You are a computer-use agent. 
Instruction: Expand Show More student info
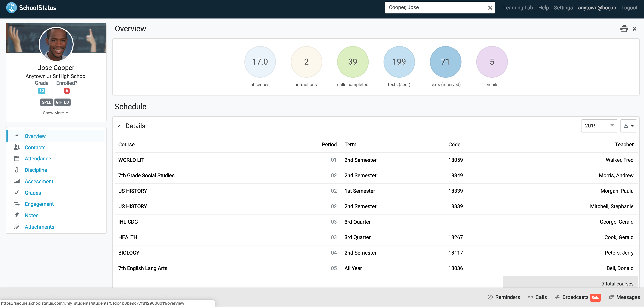[x=55, y=113]
